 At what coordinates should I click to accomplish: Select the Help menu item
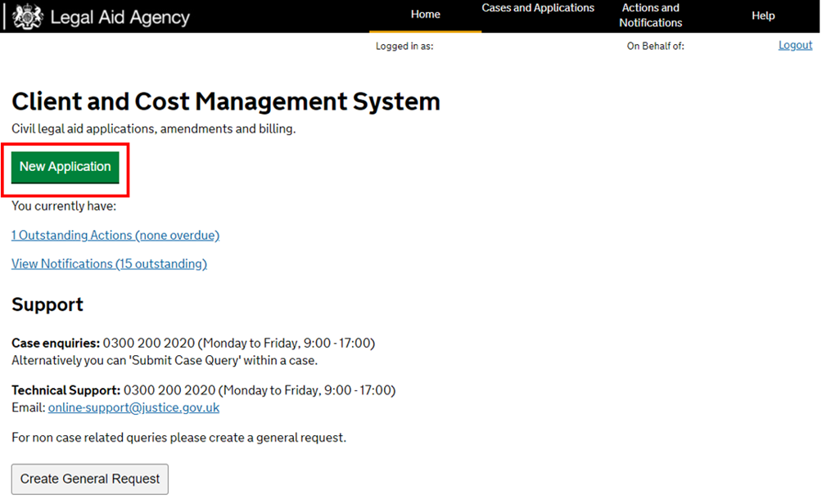(763, 16)
